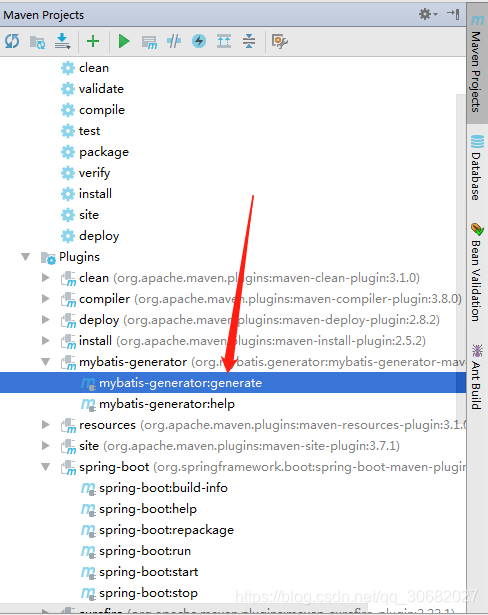Select mybatis-generator:help goal
The height and width of the screenshot is (615, 488).
coord(167,404)
